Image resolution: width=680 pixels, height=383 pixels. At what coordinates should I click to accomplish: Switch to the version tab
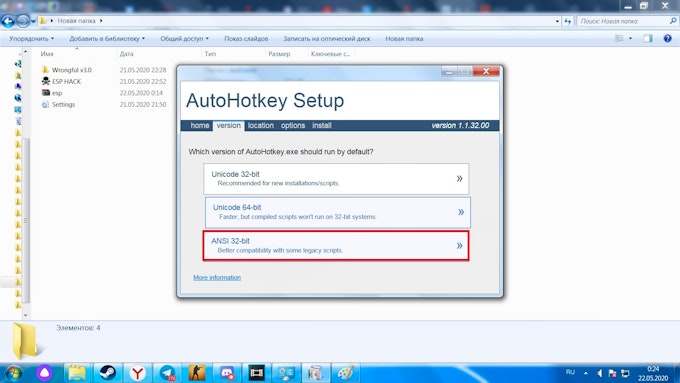229,125
